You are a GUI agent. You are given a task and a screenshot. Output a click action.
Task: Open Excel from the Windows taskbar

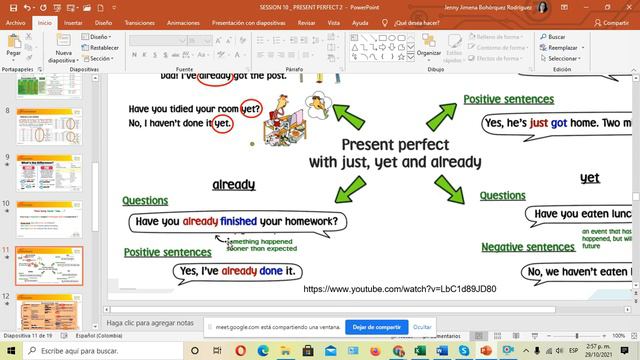(420, 351)
